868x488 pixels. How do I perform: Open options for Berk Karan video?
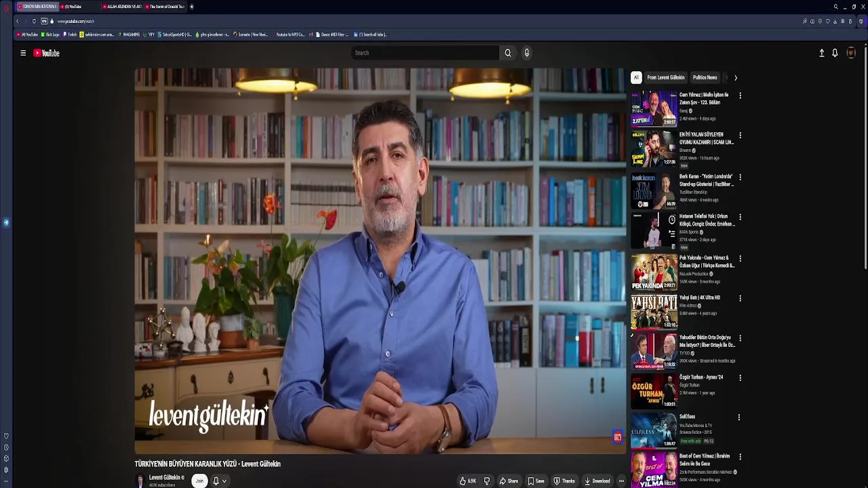(x=740, y=177)
